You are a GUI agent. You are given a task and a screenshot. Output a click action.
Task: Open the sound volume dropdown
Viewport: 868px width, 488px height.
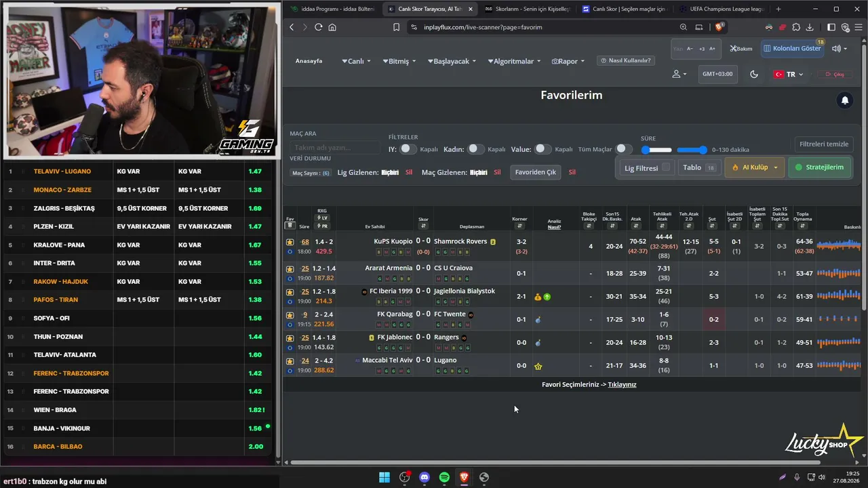[x=840, y=49]
